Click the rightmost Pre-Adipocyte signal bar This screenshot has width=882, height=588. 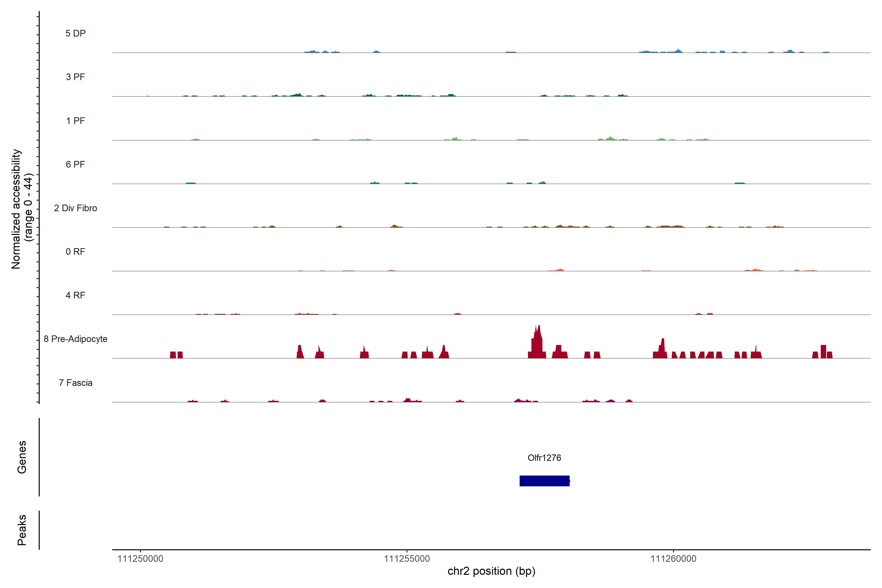tap(830, 355)
